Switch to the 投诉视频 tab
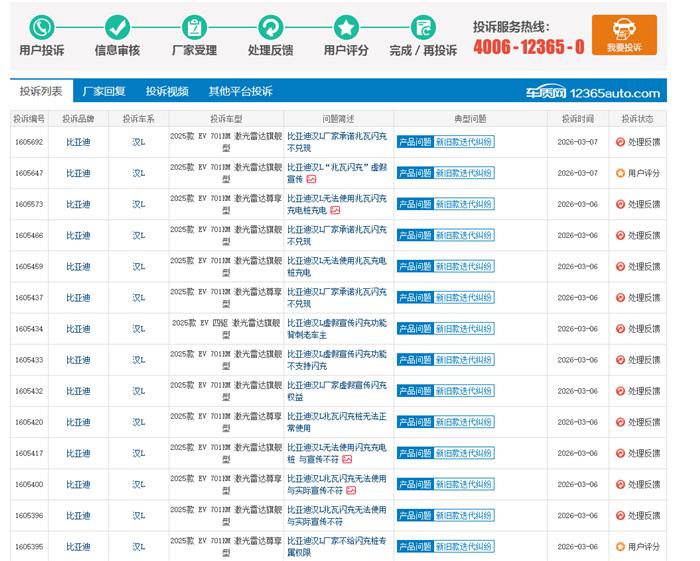The image size is (700, 561). coord(167,91)
